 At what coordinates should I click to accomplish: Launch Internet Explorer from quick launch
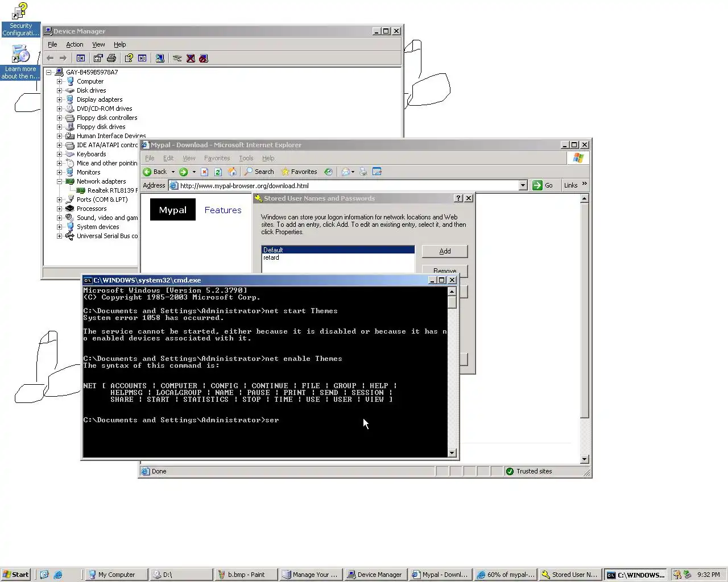58,575
